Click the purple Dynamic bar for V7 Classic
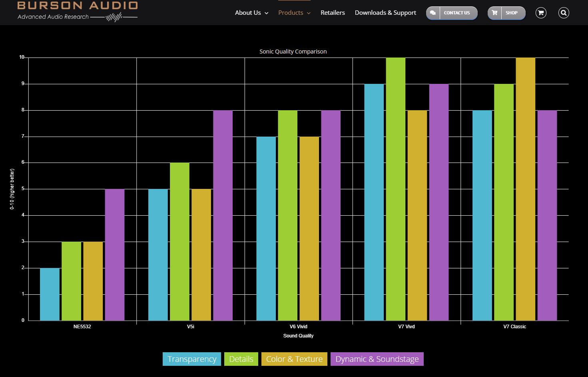Image resolution: width=588 pixels, height=377 pixels. pos(547,215)
